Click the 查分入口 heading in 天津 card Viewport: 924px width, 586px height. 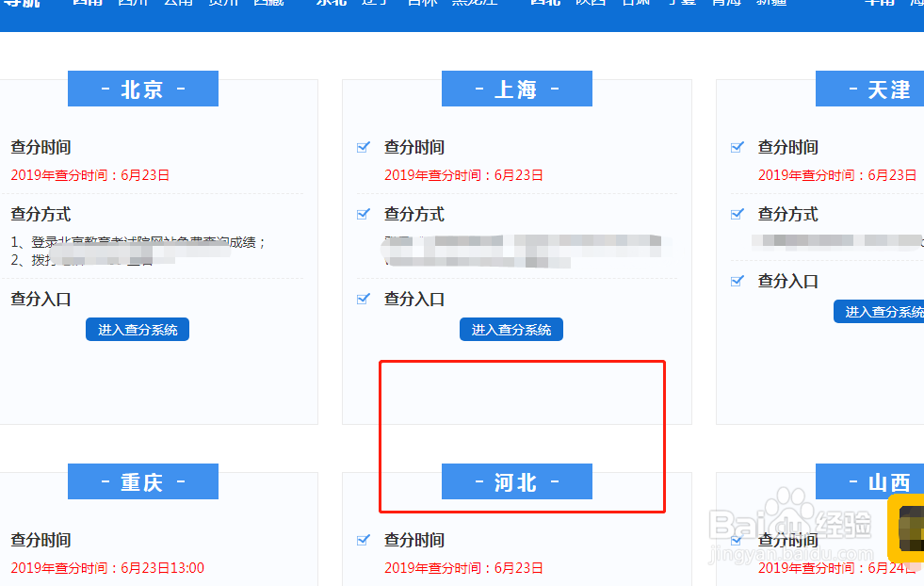pyautogui.click(x=787, y=281)
